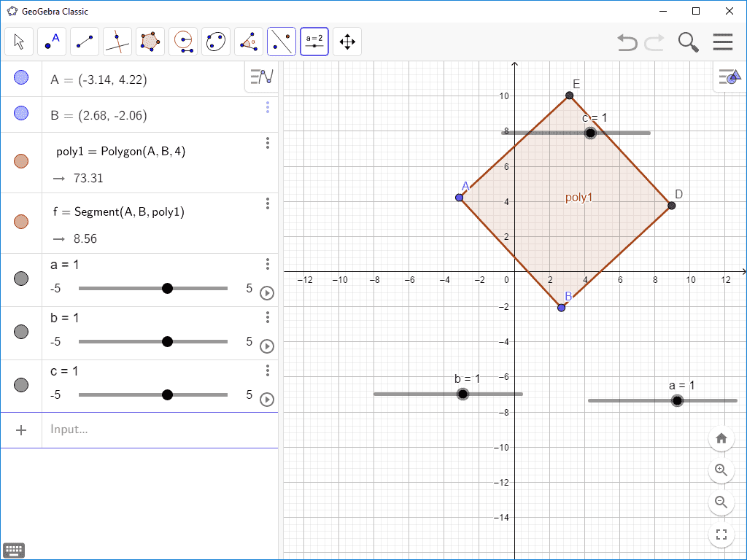The height and width of the screenshot is (560, 747).
Task: Open the Algebra view style bar
Action: click(262, 76)
